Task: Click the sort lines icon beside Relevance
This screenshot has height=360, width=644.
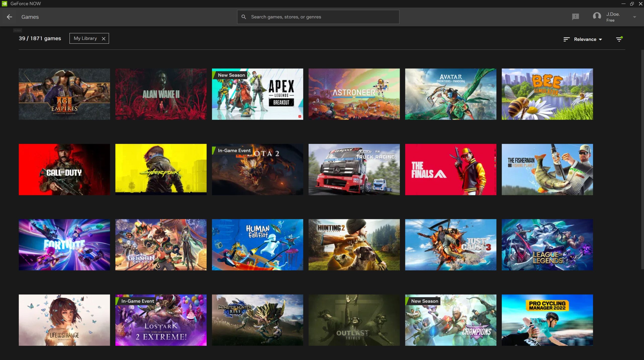Action: (566, 39)
